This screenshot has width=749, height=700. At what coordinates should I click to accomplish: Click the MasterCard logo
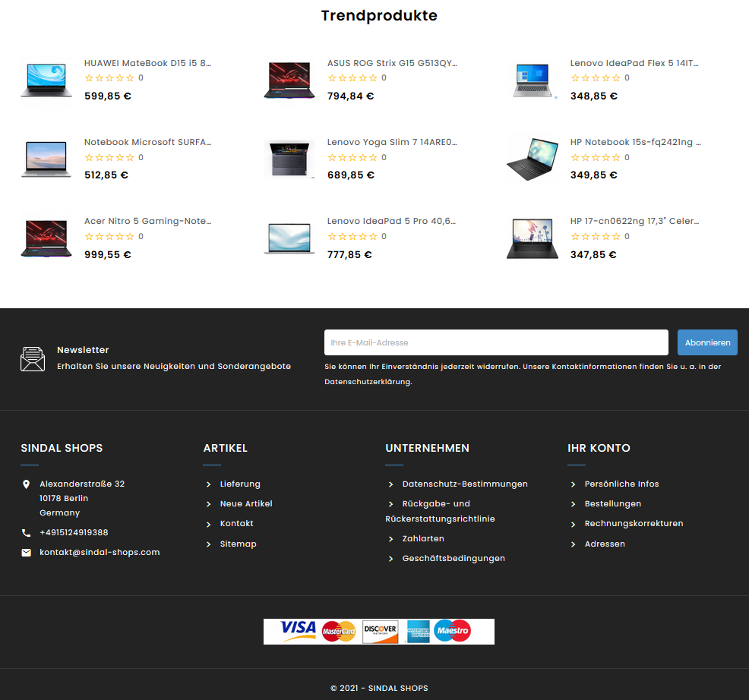tap(339, 631)
